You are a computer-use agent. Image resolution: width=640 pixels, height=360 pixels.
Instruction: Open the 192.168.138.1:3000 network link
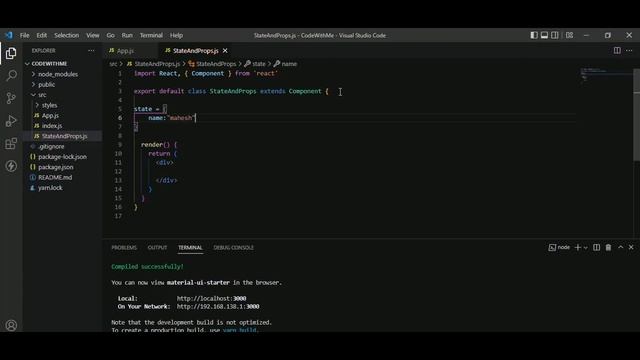pos(218,307)
